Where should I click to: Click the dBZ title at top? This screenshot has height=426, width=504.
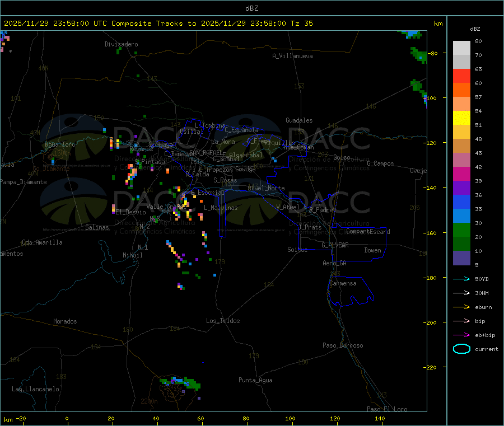click(251, 8)
